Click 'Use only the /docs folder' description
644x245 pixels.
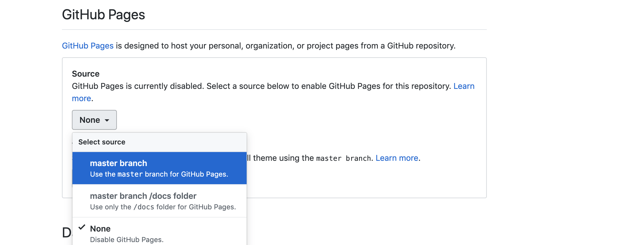coord(163,207)
